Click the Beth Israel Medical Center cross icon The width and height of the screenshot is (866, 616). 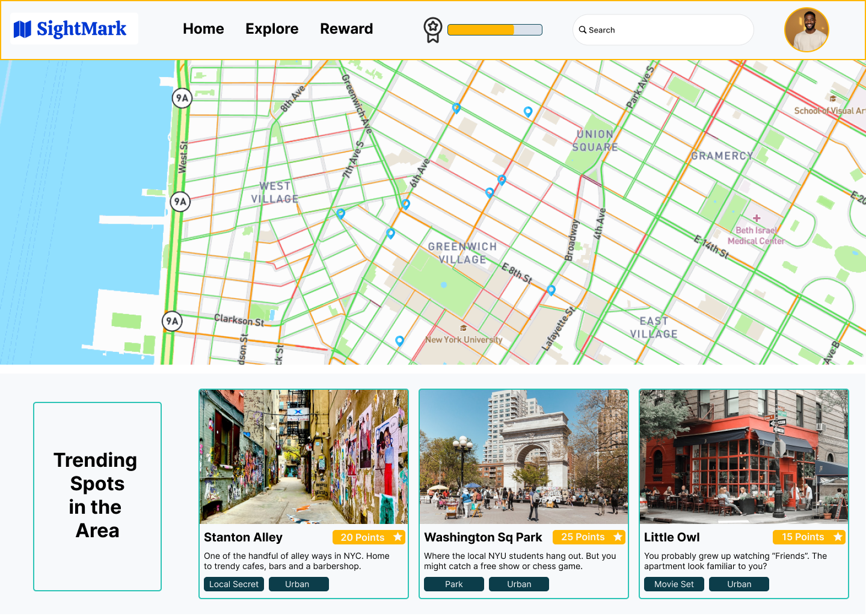[x=757, y=218]
